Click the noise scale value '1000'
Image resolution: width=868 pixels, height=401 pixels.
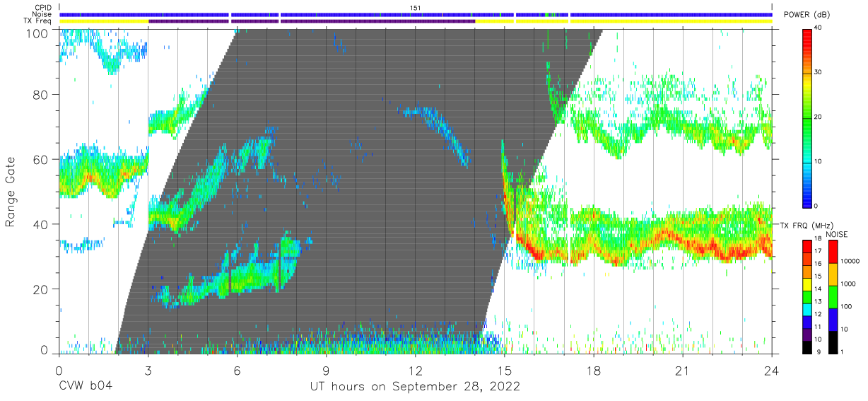coord(850,284)
